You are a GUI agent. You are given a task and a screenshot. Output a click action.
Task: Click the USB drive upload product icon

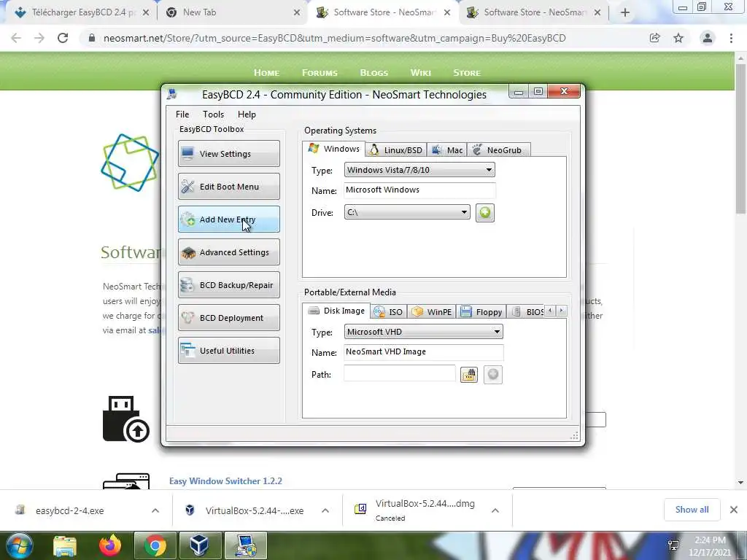click(125, 419)
